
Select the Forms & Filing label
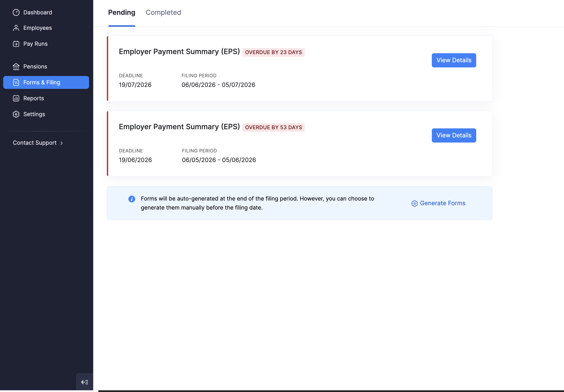coord(42,82)
